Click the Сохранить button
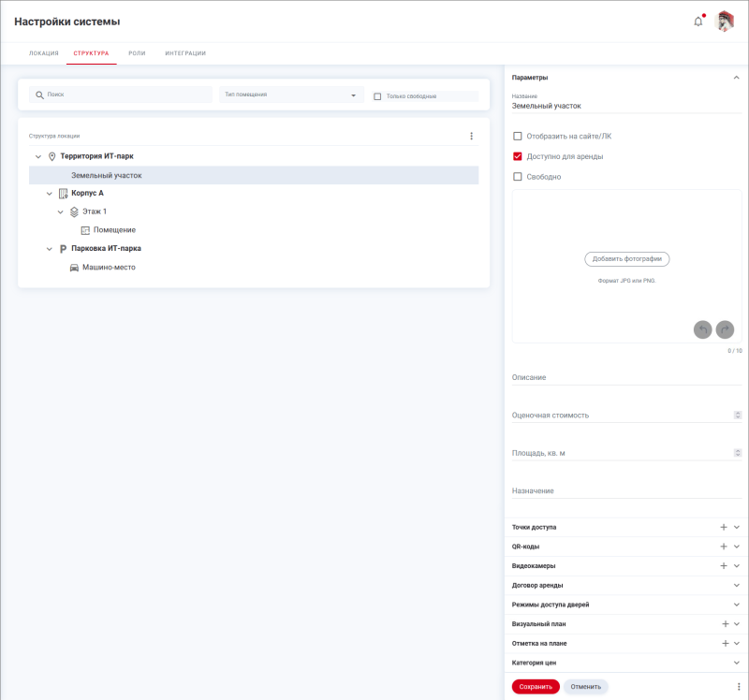This screenshot has width=749, height=700. [x=536, y=686]
